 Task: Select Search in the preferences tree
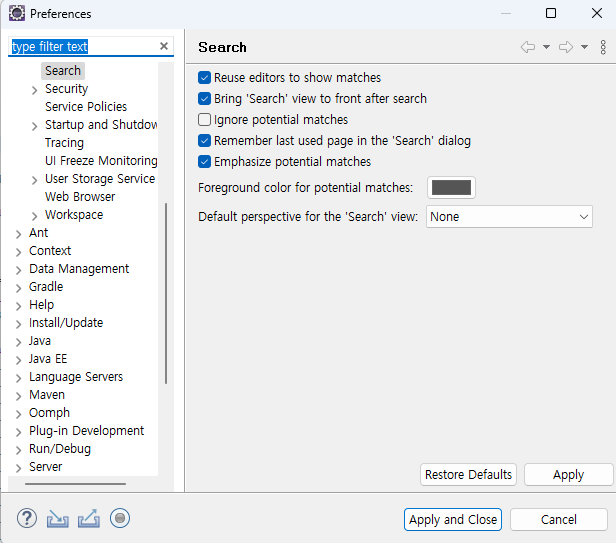[63, 71]
